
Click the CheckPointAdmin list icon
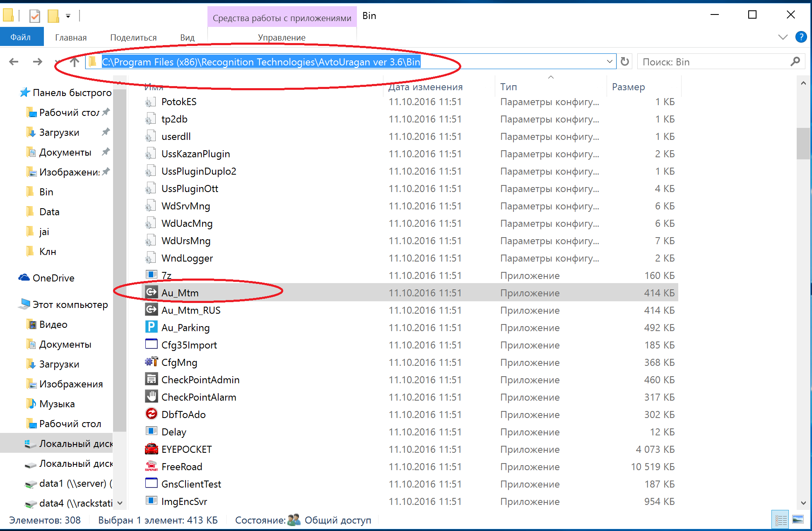tap(151, 380)
